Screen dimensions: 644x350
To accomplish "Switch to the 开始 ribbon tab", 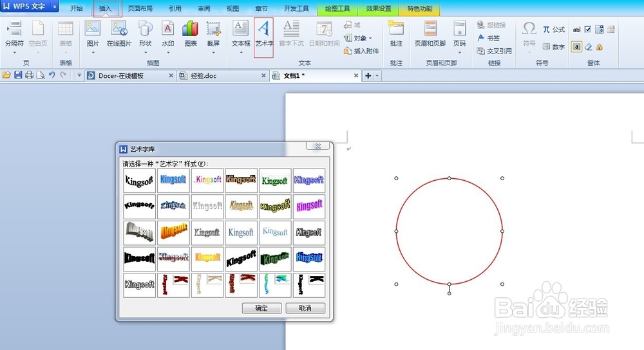I will 77,8.
